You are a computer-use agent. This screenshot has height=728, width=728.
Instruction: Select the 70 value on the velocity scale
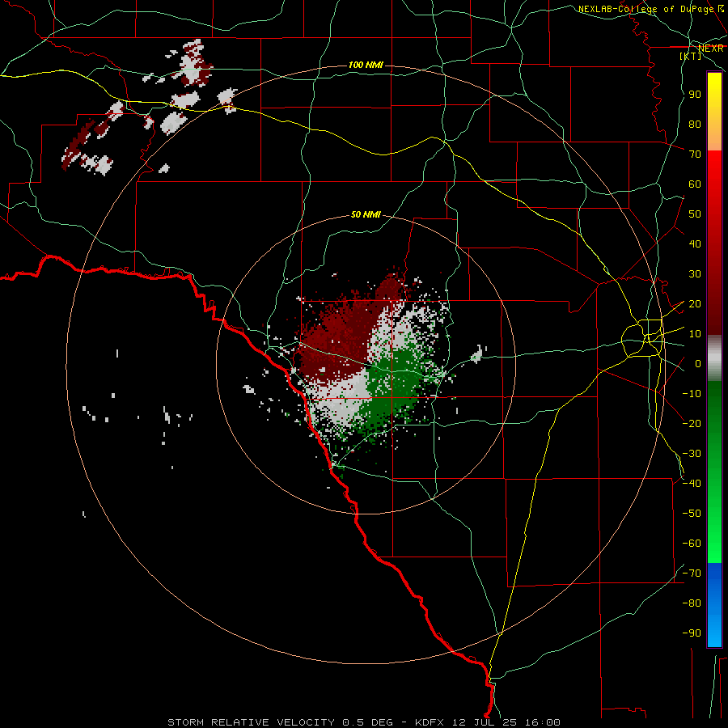tap(695, 154)
